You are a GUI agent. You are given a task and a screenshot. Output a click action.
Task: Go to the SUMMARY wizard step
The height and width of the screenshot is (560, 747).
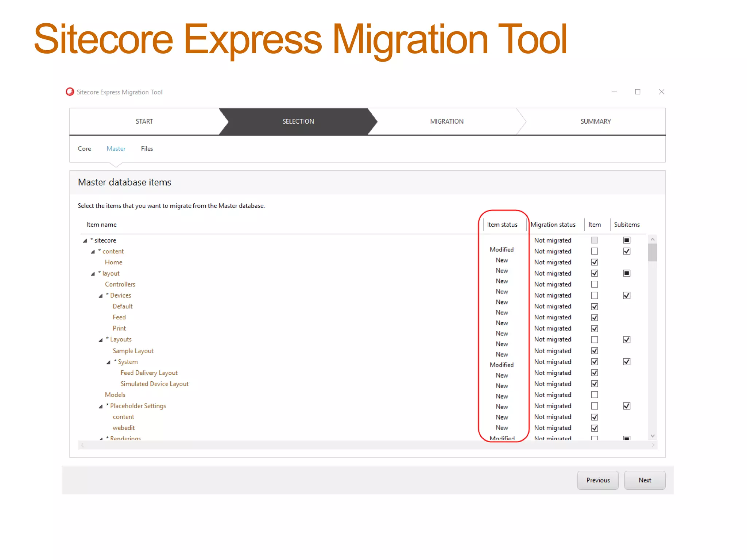point(596,121)
